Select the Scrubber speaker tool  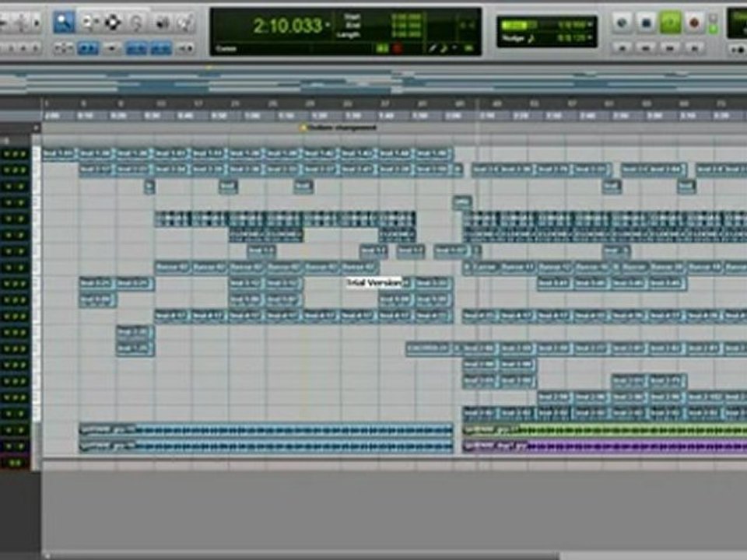tap(162, 23)
